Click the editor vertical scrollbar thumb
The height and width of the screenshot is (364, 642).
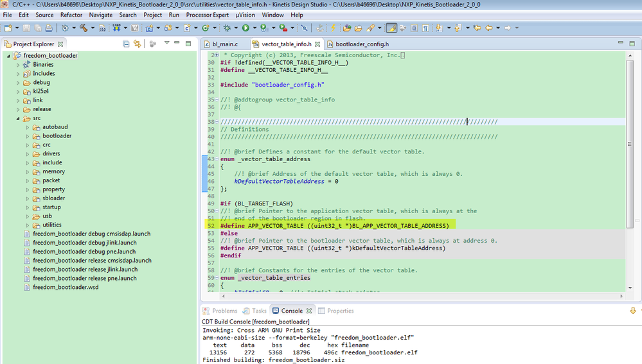pos(630,144)
